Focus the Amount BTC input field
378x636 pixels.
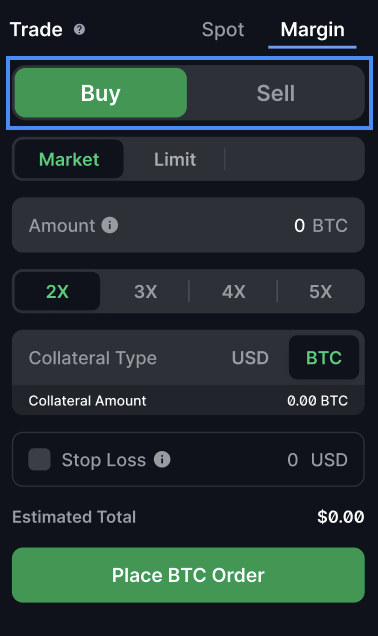[x=188, y=225]
